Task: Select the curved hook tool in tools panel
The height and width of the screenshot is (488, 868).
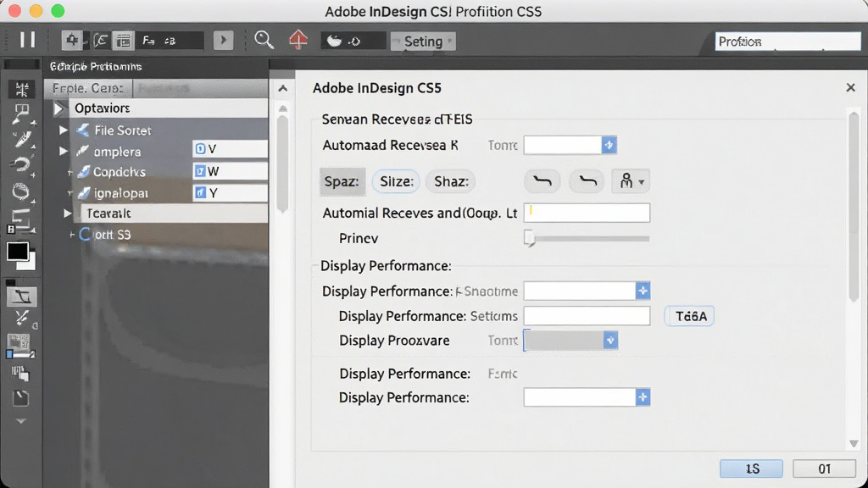Action: click(21, 164)
